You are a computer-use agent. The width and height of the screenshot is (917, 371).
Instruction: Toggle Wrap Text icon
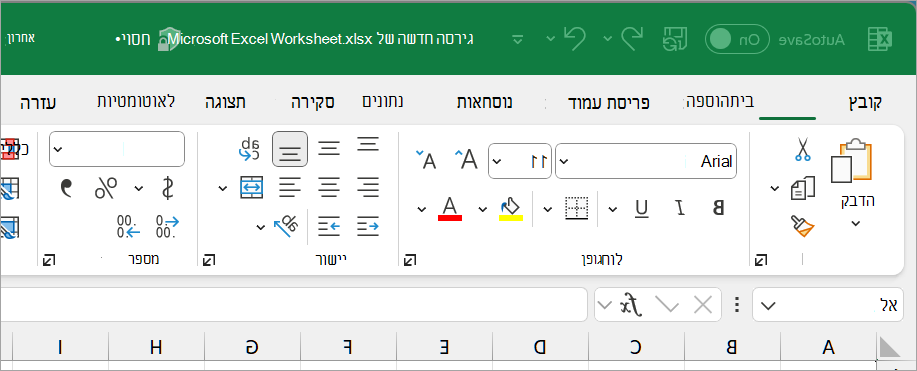coord(250,149)
